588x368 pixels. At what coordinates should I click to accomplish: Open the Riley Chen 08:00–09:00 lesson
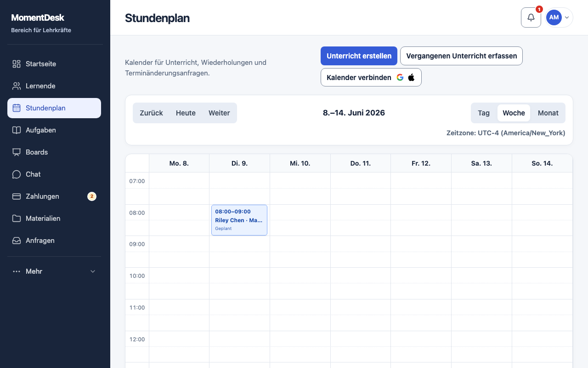[239, 220]
